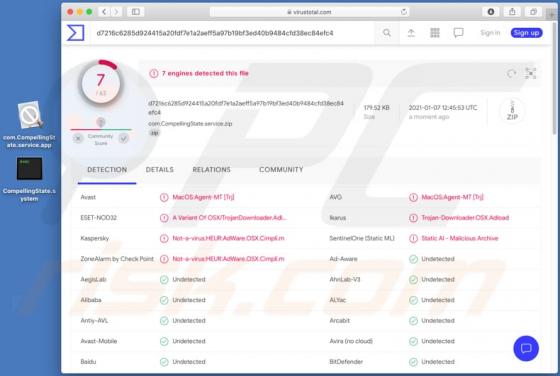Go forward with Safari forward arrow
Screen dimensions: 560x376
(x=116, y=12)
